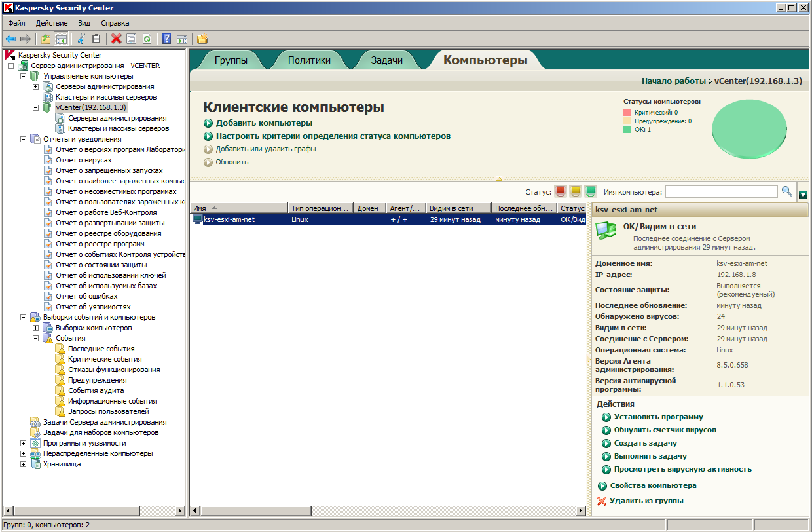Click the green OK legend swatch
Screen dimensions: 812x532
click(627, 130)
